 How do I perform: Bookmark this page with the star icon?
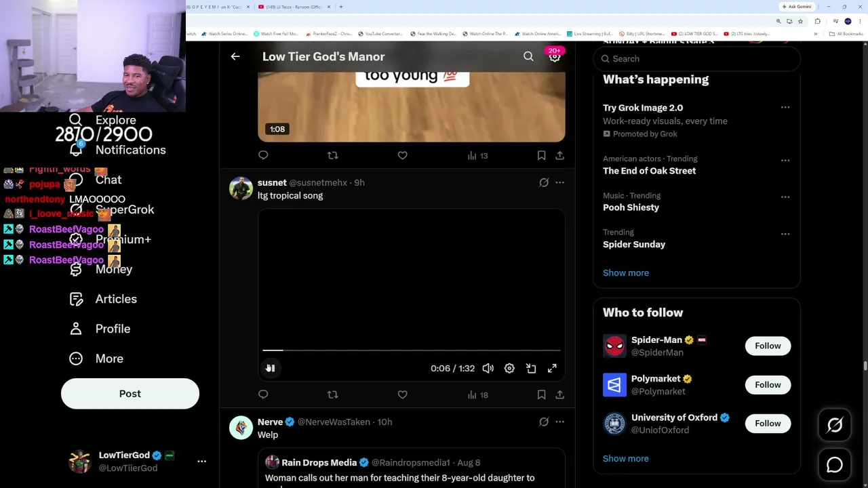tap(800, 21)
